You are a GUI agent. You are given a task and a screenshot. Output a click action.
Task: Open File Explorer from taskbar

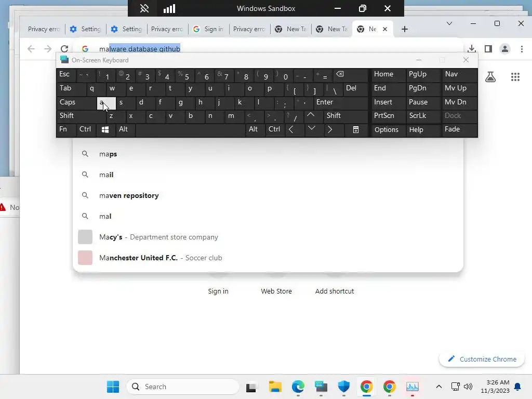tap(275, 387)
